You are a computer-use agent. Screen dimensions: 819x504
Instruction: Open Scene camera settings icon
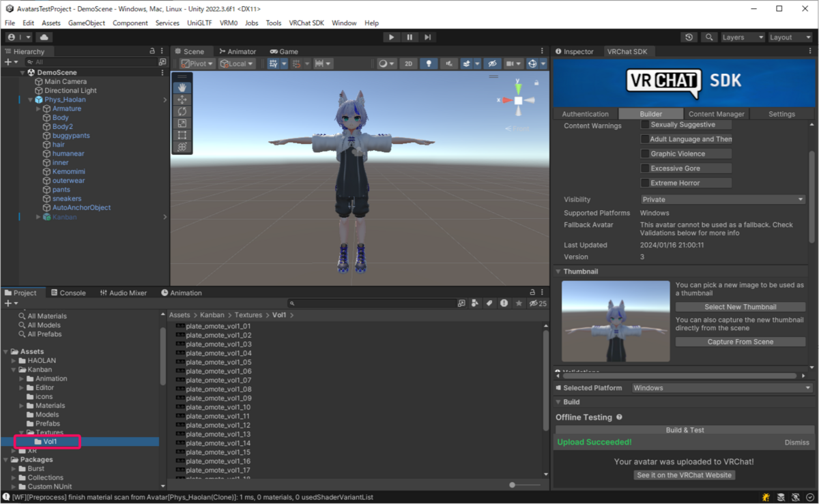(x=513, y=63)
